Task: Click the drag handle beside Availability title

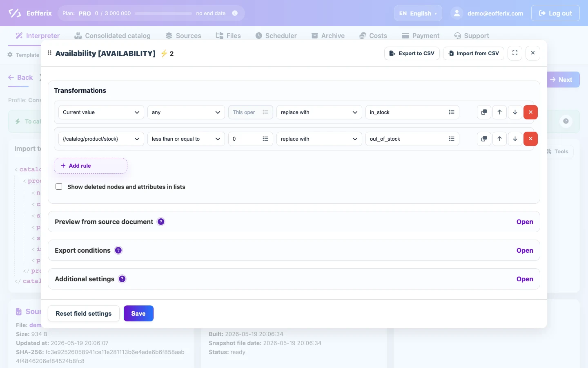Action: (x=49, y=53)
